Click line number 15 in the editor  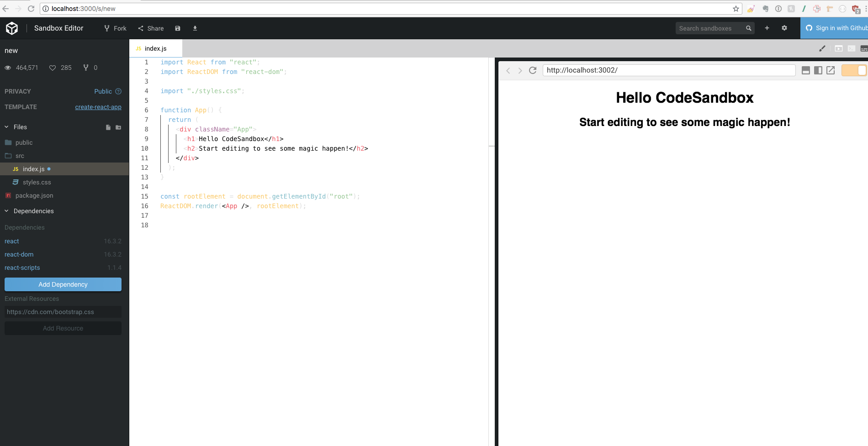tap(144, 196)
